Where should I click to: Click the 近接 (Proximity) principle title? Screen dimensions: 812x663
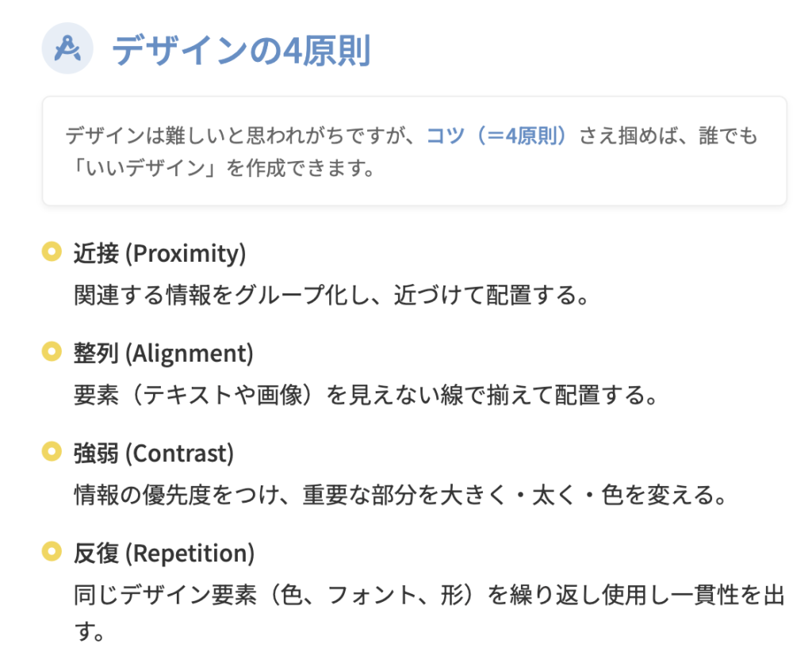click(x=159, y=254)
